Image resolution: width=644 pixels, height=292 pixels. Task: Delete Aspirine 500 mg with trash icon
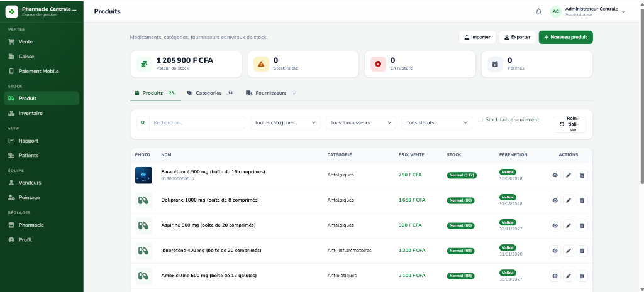[x=582, y=225]
